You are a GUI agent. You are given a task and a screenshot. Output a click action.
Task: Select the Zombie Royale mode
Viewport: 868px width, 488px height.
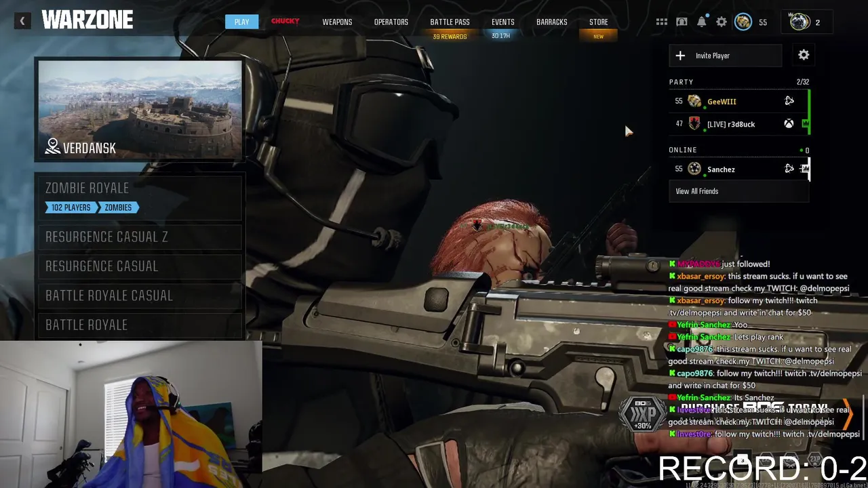pos(139,197)
